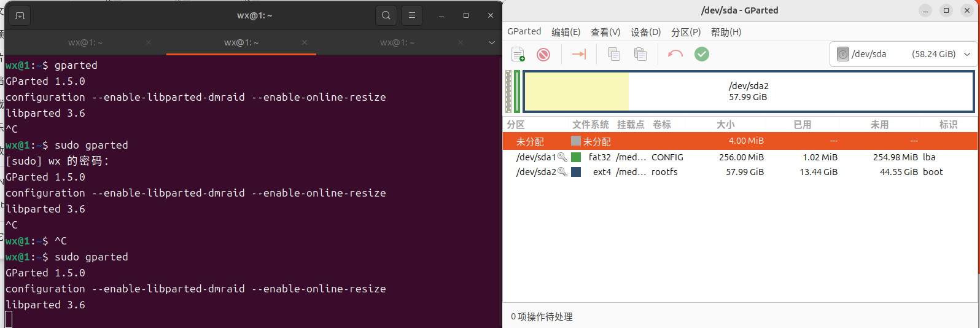980x328 pixels.
Task: Click the green sda1 sliver in disk graphic
Action: [517, 92]
